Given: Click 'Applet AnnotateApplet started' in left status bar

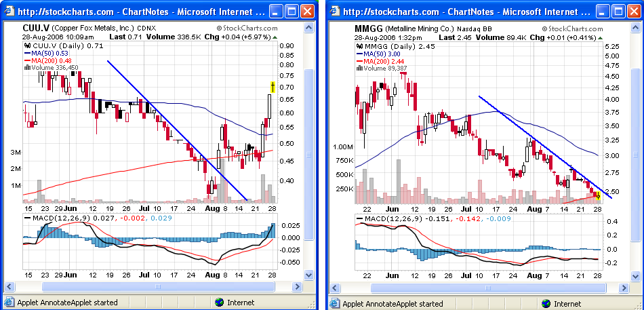Looking at the screenshot, I should [67, 303].
